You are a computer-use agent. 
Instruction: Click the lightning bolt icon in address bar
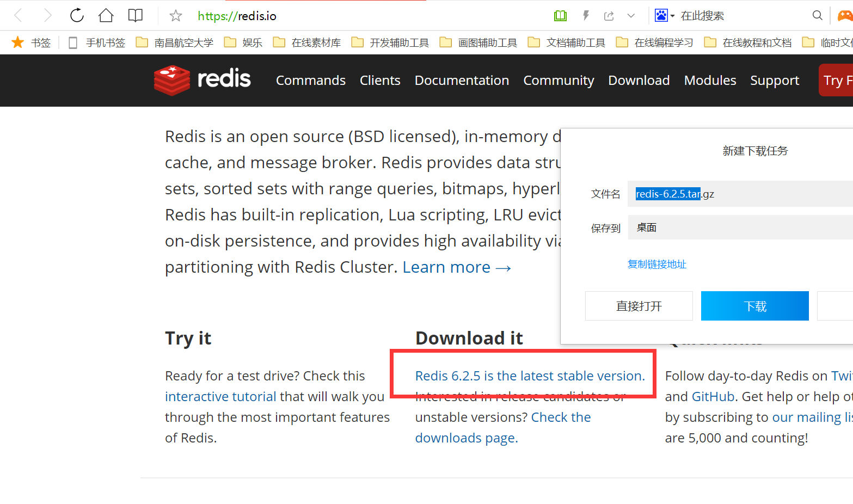(586, 16)
